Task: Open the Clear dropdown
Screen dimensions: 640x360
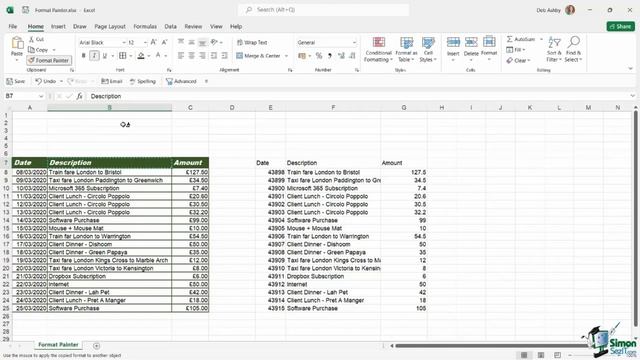Action: coord(518,60)
